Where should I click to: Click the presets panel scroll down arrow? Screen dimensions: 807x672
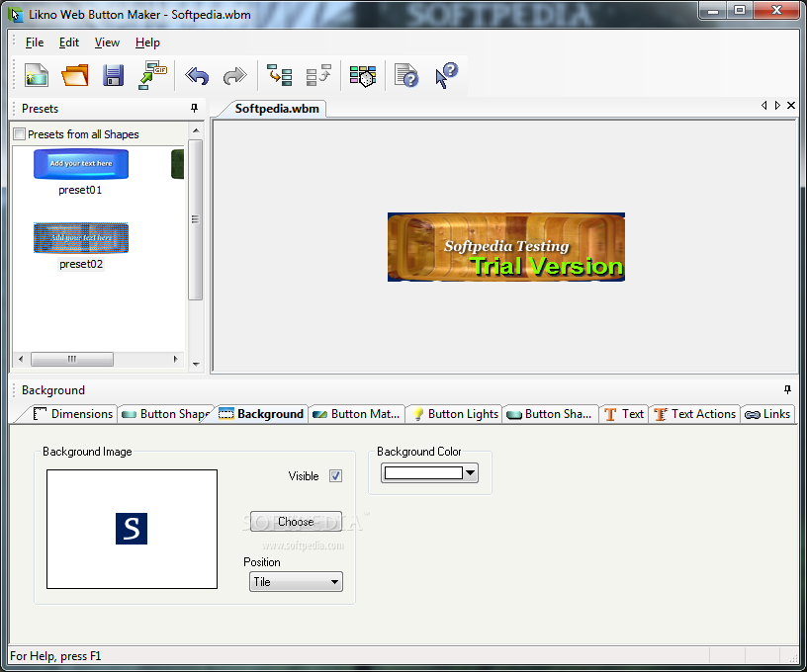pos(196,364)
